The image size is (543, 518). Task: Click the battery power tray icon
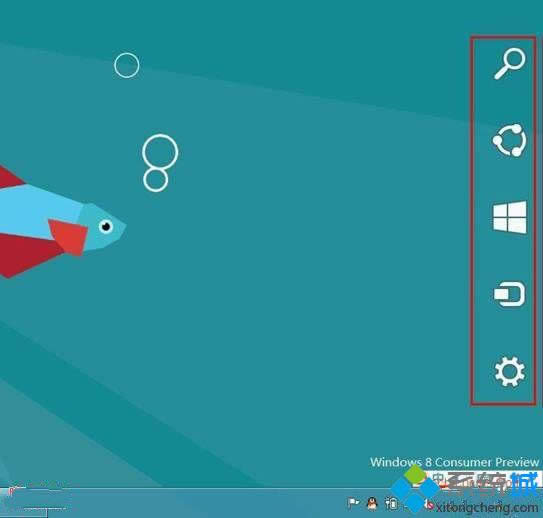click(x=391, y=503)
